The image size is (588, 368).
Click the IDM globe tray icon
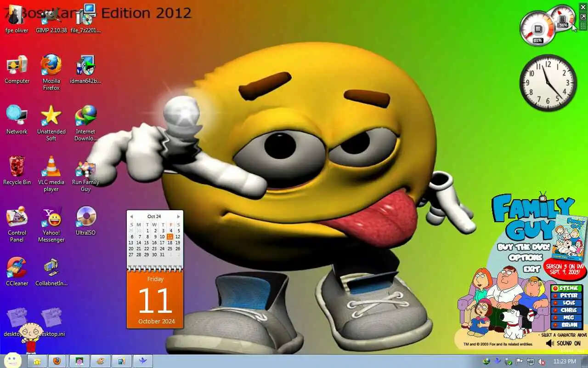[x=486, y=362]
